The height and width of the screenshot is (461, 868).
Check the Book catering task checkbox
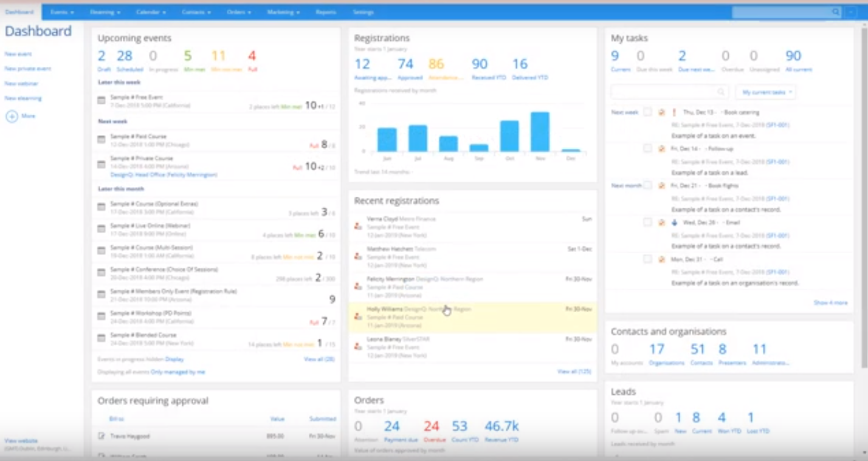point(648,112)
